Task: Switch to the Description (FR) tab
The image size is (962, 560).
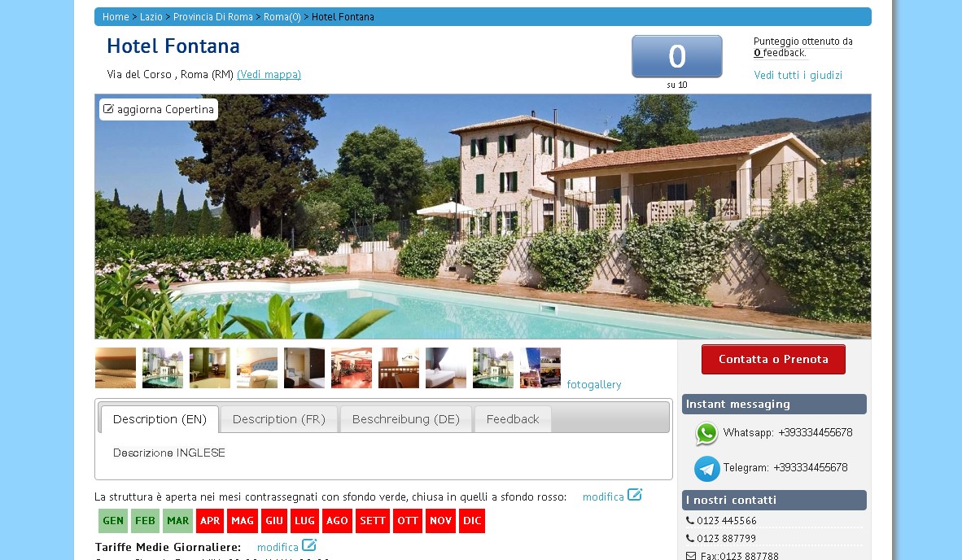Action: click(x=279, y=419)
